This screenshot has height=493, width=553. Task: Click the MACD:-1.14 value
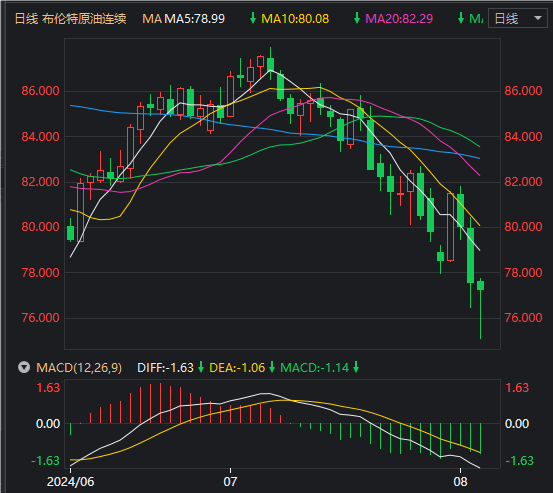315,368
